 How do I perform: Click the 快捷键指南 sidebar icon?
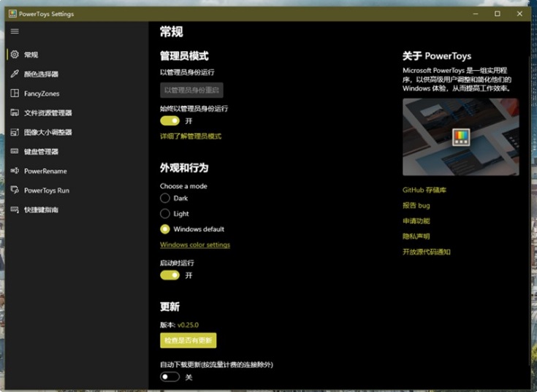pyautogui.click(x=15, y=210)
